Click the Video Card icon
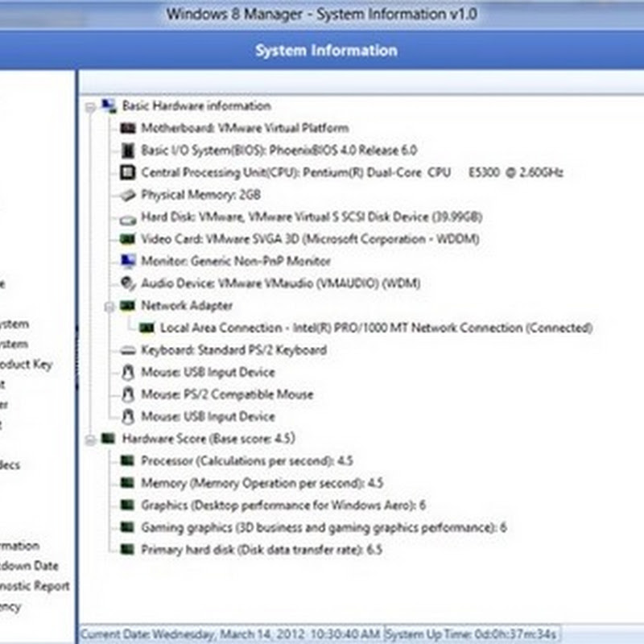This screenshot has height=644, width=644. [x=127, y=238]
